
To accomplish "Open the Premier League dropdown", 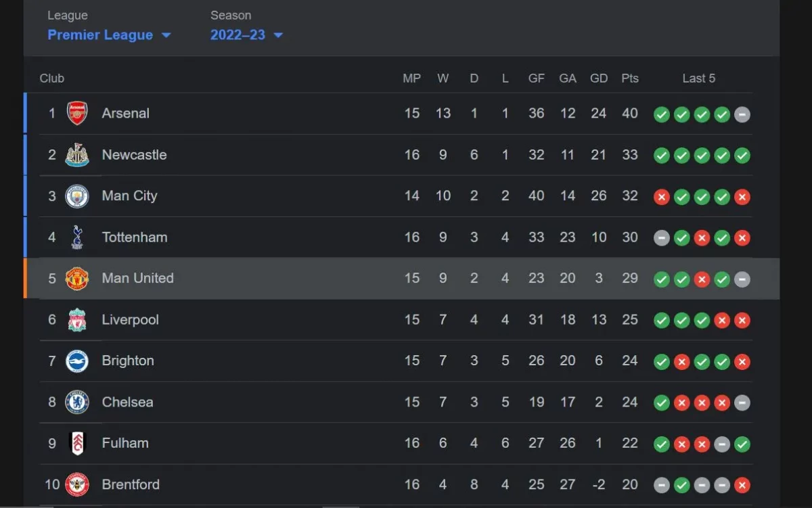I will point(109,35).
